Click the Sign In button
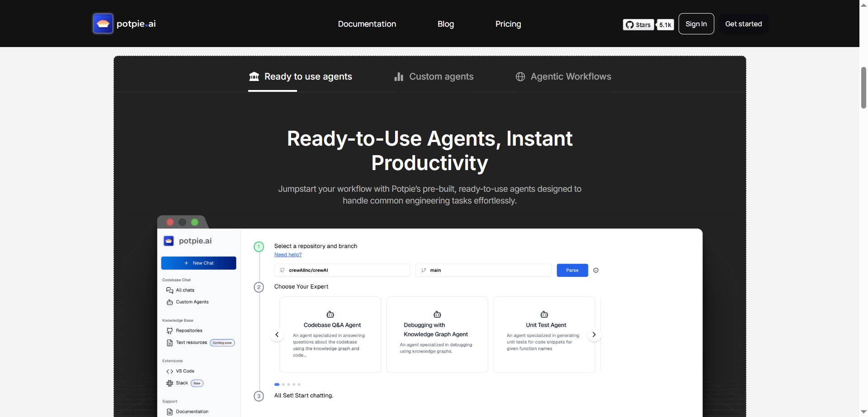This screenshot has width=868, height=417. [x=696, y=24]
